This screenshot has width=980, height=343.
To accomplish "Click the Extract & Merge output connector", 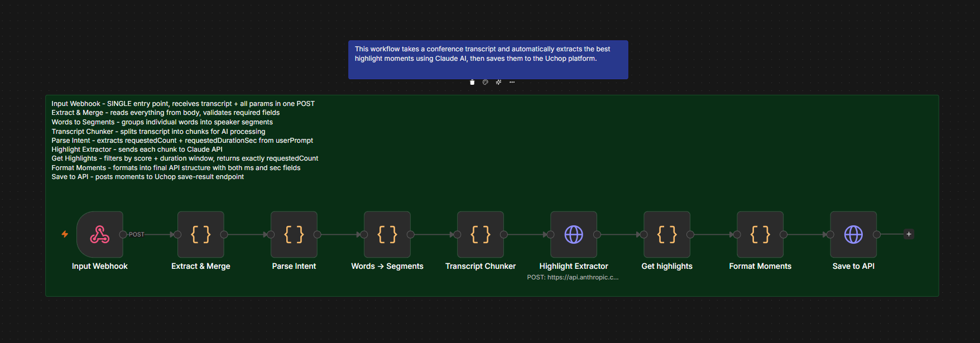I will pyautogui.click(x=224, y=234).
